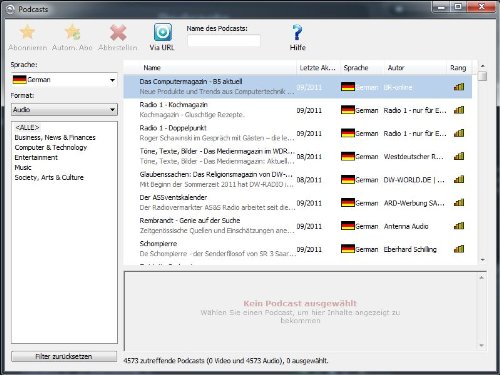
Task: Click the Abbestellen red X icon
Action: click(x=118, y=33)
